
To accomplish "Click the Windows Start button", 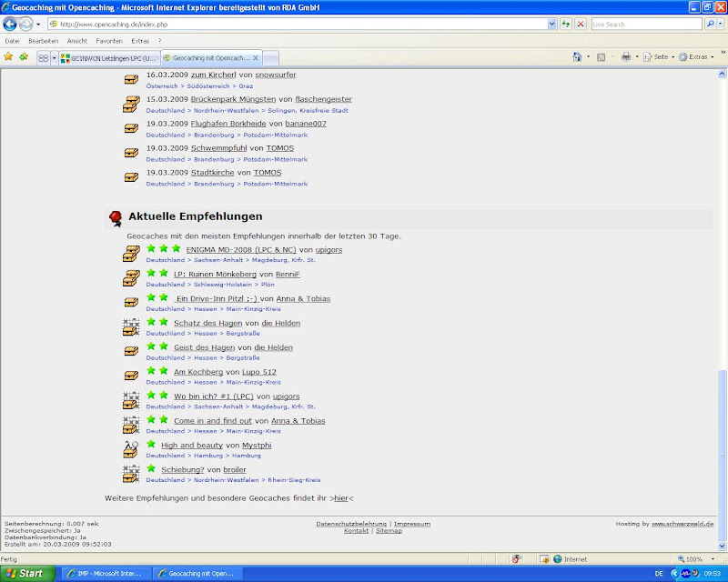I will point(26,574).
